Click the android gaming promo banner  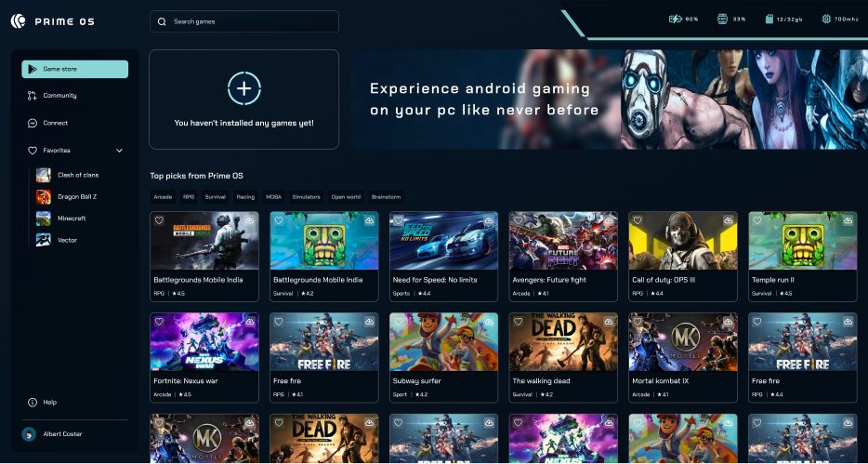[609, 99]
